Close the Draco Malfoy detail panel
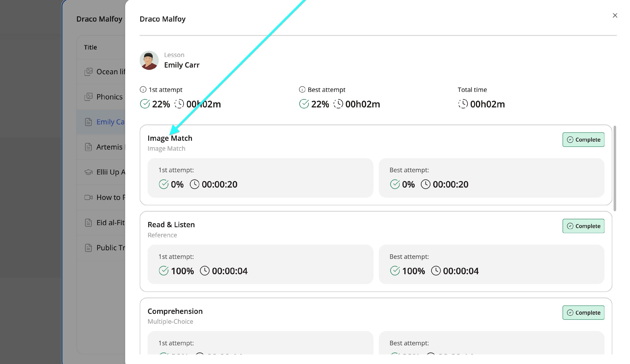This screenshot has width=630, height=364. [615, 16]
